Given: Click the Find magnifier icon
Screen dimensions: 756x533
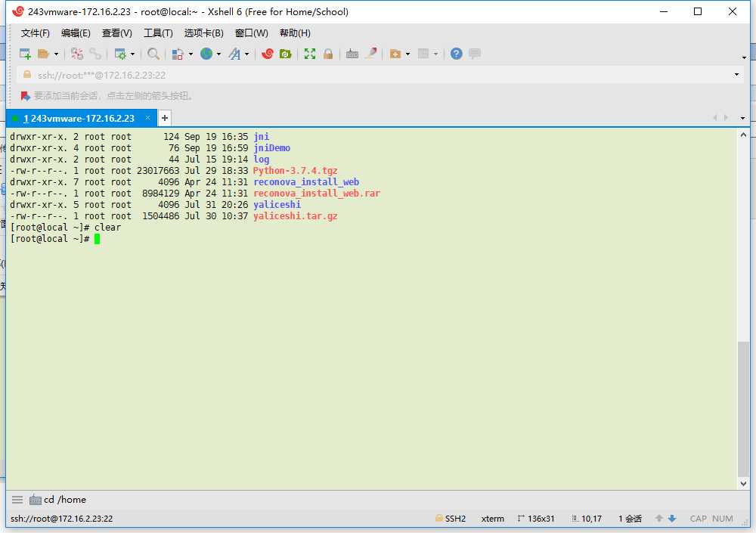Looking at the screenshot, I should point(153,54).
